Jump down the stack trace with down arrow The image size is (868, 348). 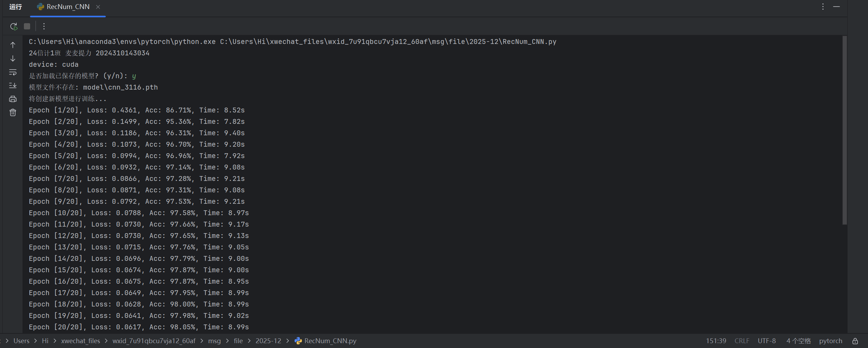tap(13, 58)
